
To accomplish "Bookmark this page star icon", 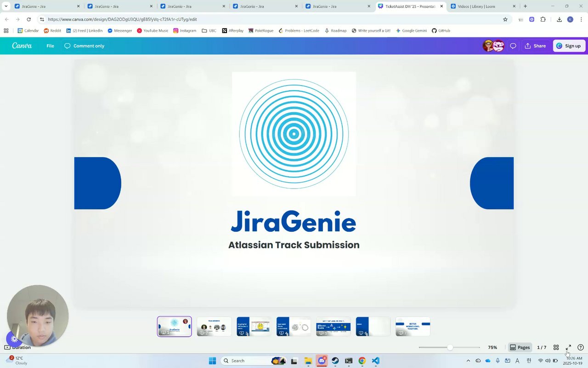I will click(x=505, y=19).
